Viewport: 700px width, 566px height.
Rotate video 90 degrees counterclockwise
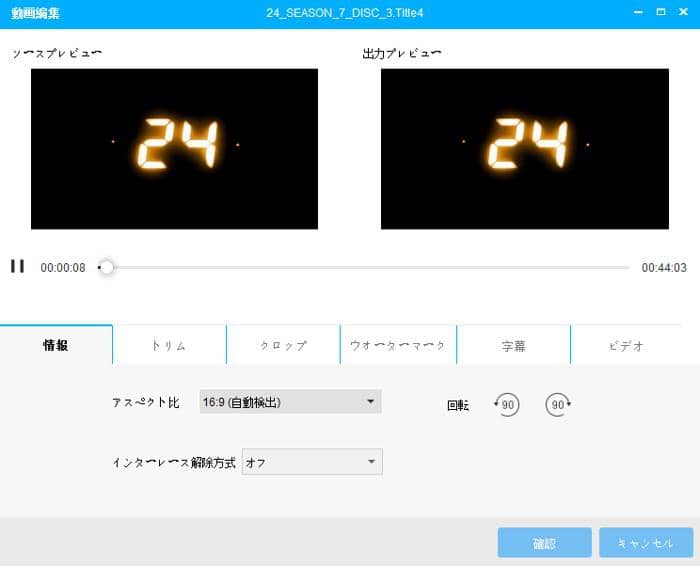click(x=507, y=405)
